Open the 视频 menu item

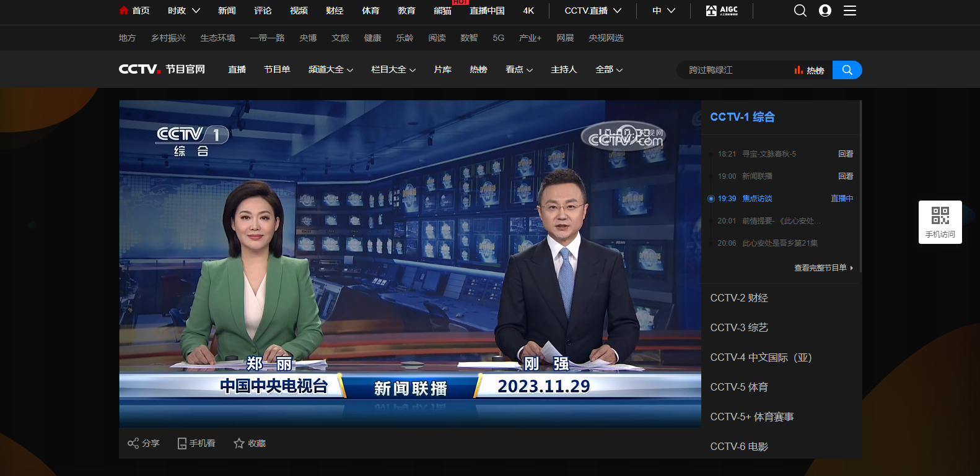coord(299,11)
